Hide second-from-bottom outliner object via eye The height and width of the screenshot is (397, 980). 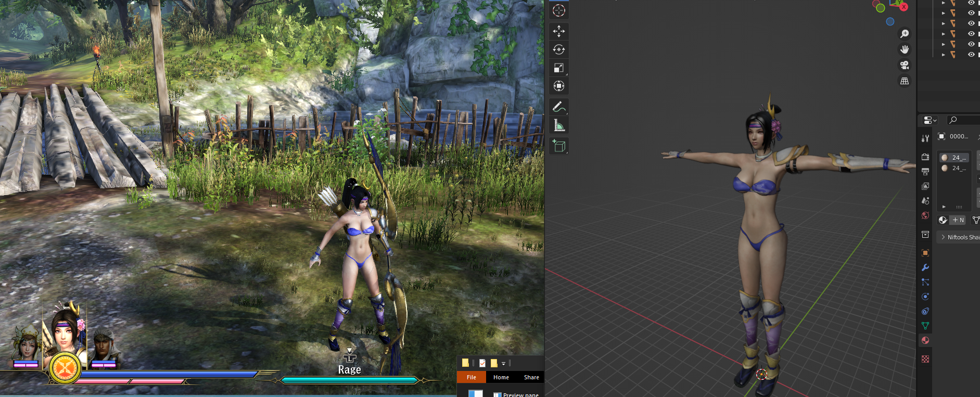pyautogui.click(x=971, y=44)
